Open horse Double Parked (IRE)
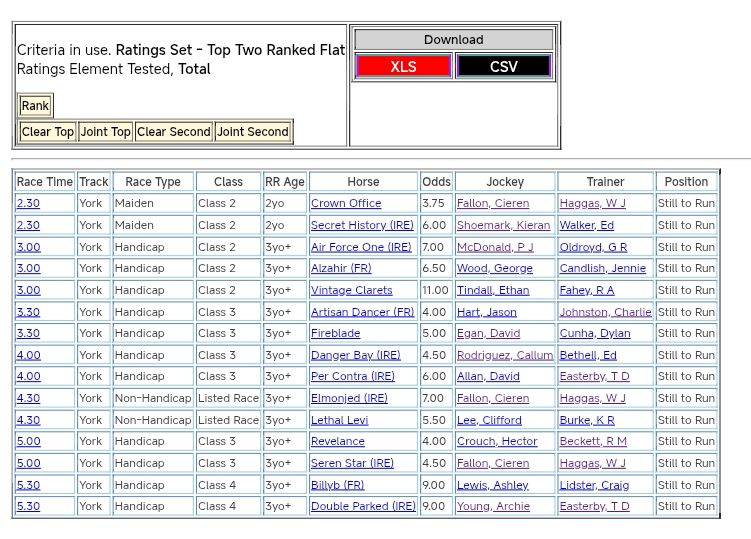751x539 pixels. [363, 507]
